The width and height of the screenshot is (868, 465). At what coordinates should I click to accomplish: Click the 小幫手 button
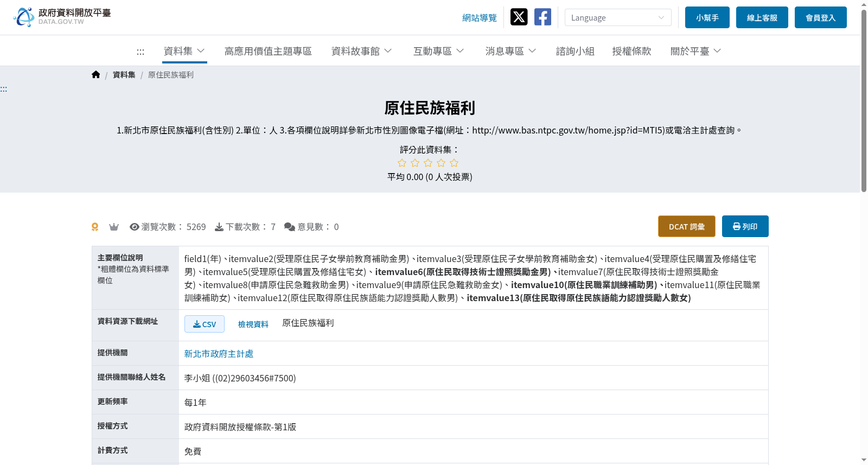click(x=707, y=17)
